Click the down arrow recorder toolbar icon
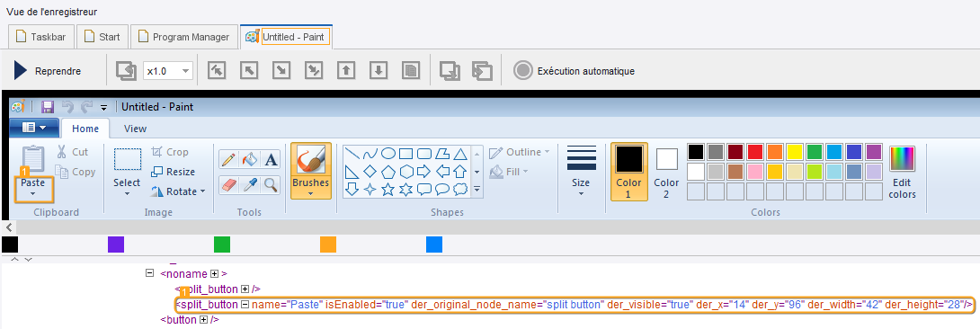Image resolution: width=980 pixels, height=329 pixels. (x=378, y=70)
